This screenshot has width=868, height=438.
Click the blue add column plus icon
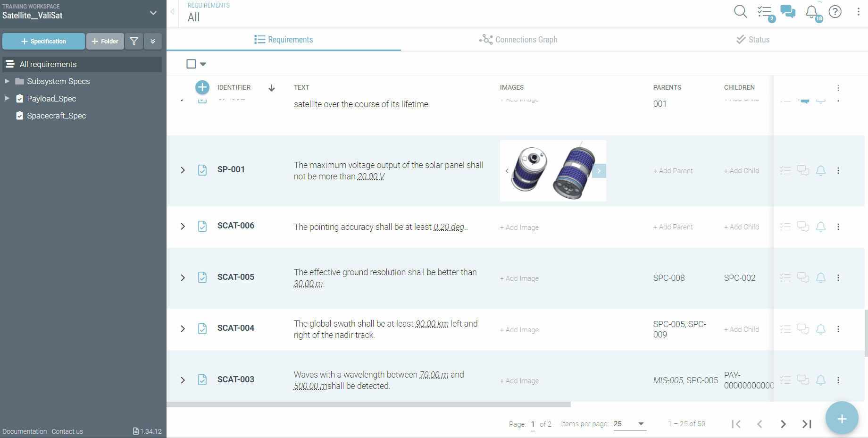[202, 87]
